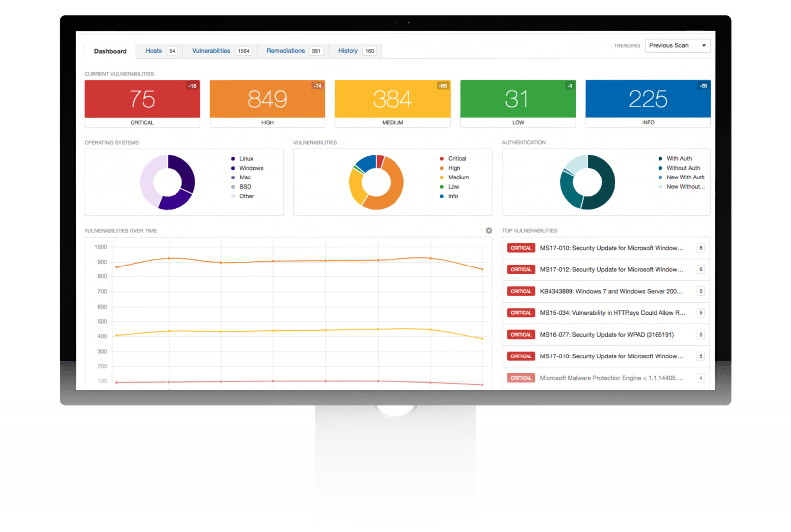Select the History tab

348,51
